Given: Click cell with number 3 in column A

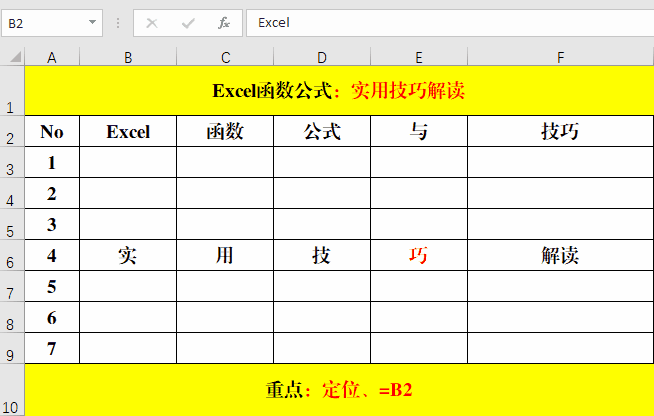Looking at the screenshot, I should coord(52,224).
